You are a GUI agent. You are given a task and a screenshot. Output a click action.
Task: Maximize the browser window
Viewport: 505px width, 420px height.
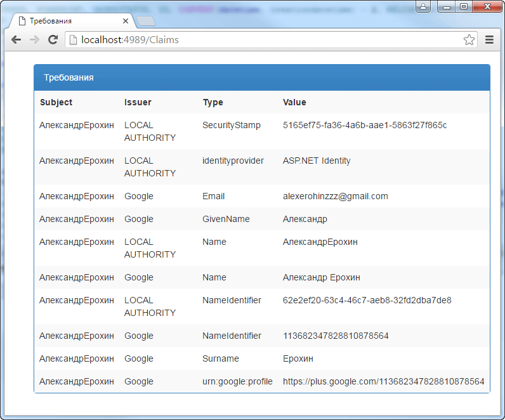pos(464,6)
